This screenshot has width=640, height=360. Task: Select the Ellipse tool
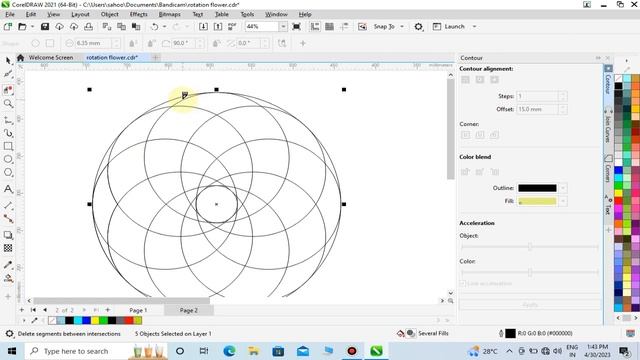coord(8,159)
